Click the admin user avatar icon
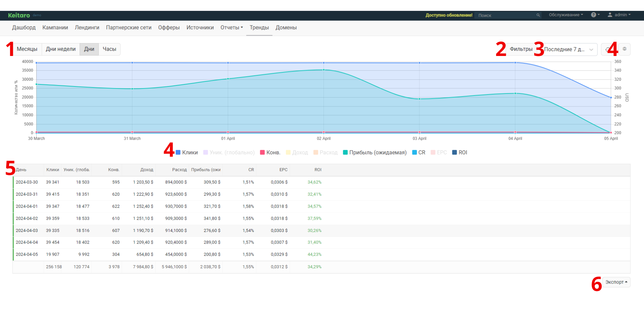The height and width of the screenshot is (311, 644). tap(610, 15)
